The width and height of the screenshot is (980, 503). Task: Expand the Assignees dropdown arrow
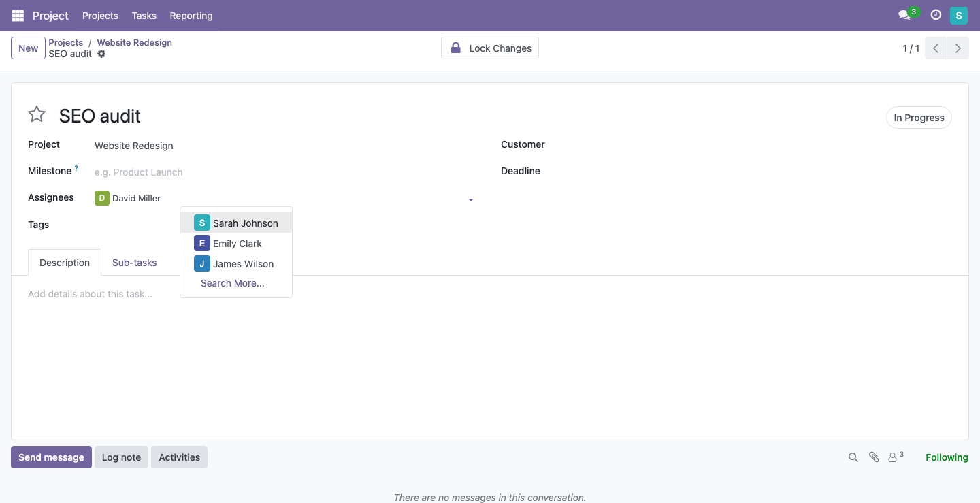tap(471, 199)
